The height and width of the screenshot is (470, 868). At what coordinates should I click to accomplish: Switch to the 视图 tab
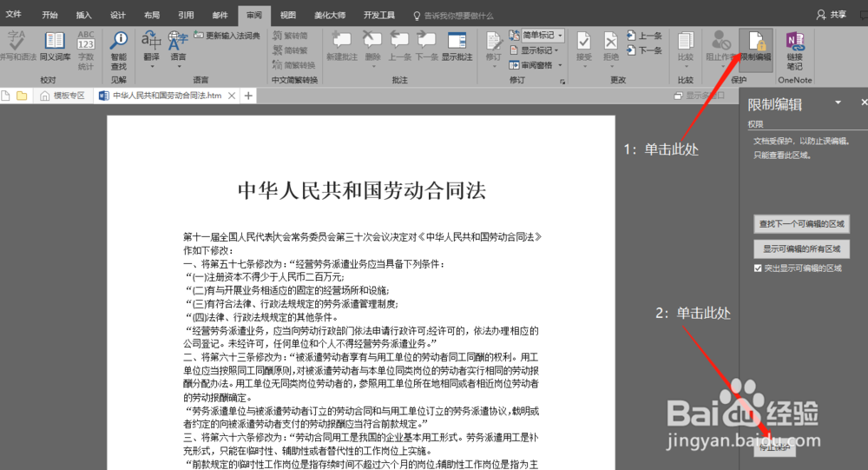tap(288, 15)
